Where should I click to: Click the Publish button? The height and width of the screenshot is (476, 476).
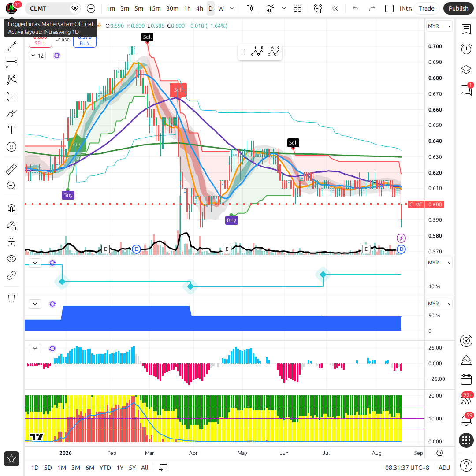coord(458,8)
